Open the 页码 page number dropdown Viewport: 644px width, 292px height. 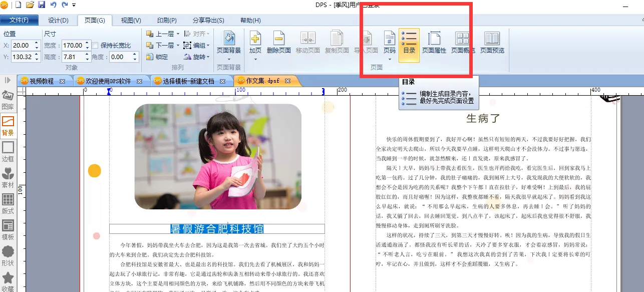[x=389, y=59]
